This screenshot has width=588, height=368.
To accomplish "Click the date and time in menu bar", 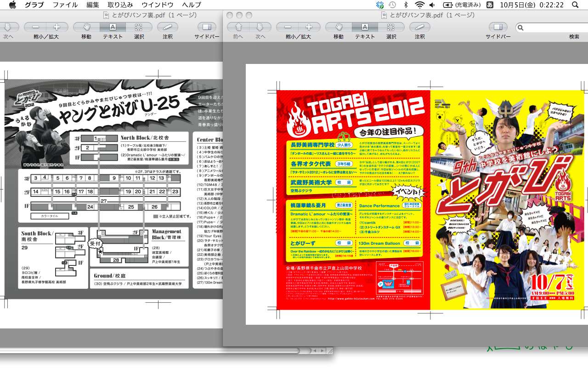I will pos(531,5).
